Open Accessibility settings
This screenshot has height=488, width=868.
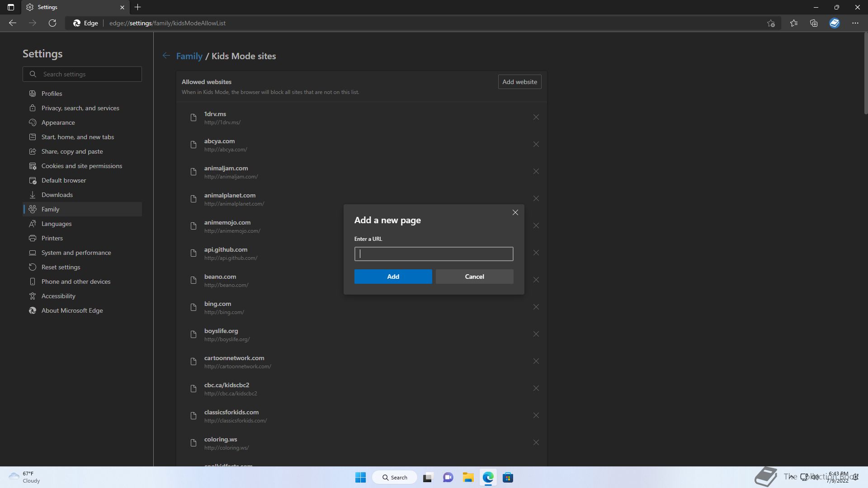pos(82,296)
